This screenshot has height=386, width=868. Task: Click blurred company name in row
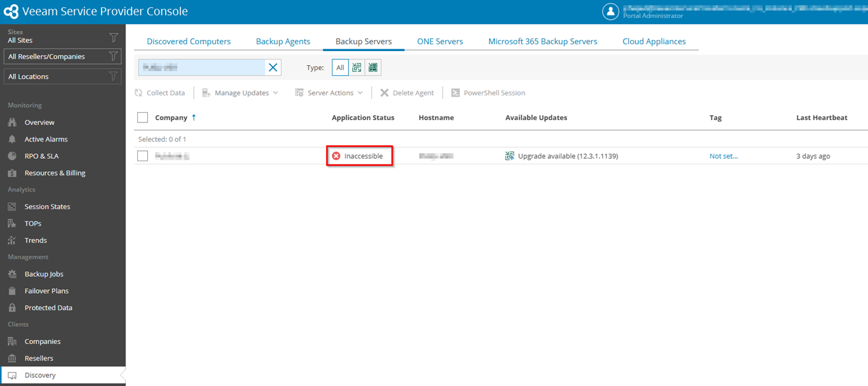(172, 156)
